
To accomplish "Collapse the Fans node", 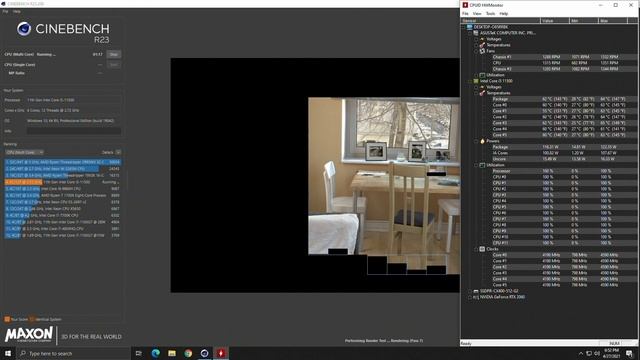I will pos(476,51).
